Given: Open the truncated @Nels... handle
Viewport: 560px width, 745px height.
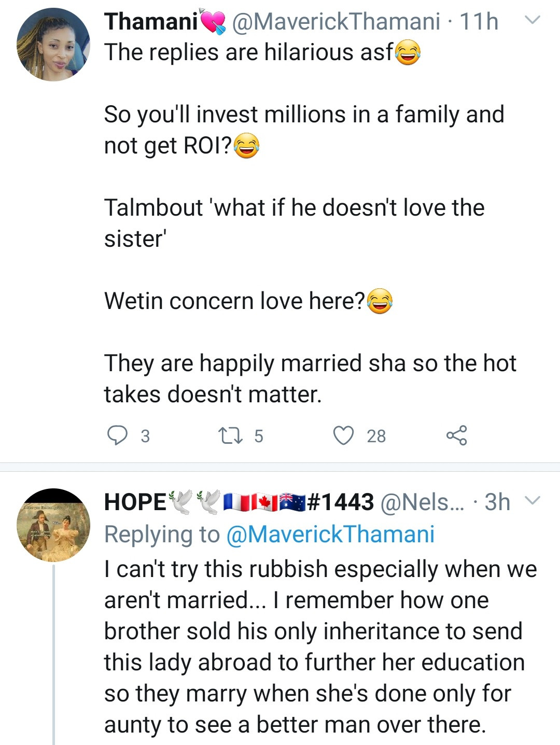Looking at the screenshot, I should click(x=422, y=502).
